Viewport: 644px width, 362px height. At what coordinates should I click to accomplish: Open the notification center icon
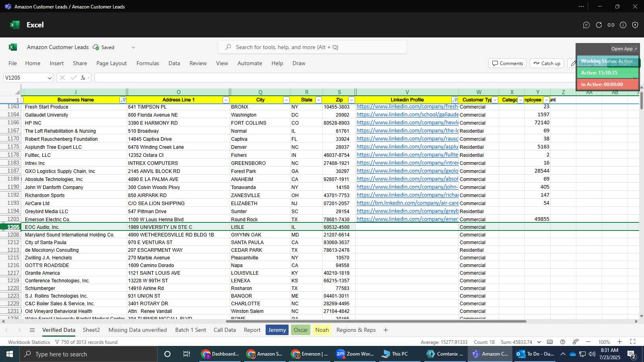(x=632, y=354)
